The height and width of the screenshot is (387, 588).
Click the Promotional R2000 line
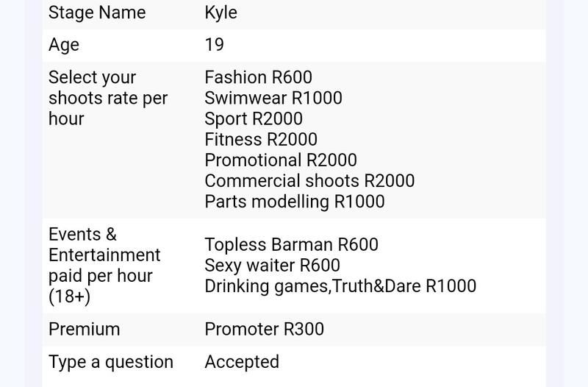point(281,160)
